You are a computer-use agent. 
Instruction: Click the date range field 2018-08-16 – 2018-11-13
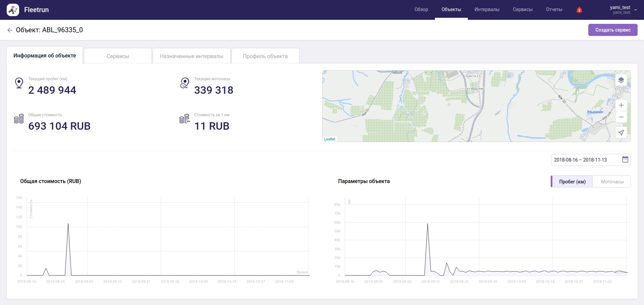(x=580, y=160)
